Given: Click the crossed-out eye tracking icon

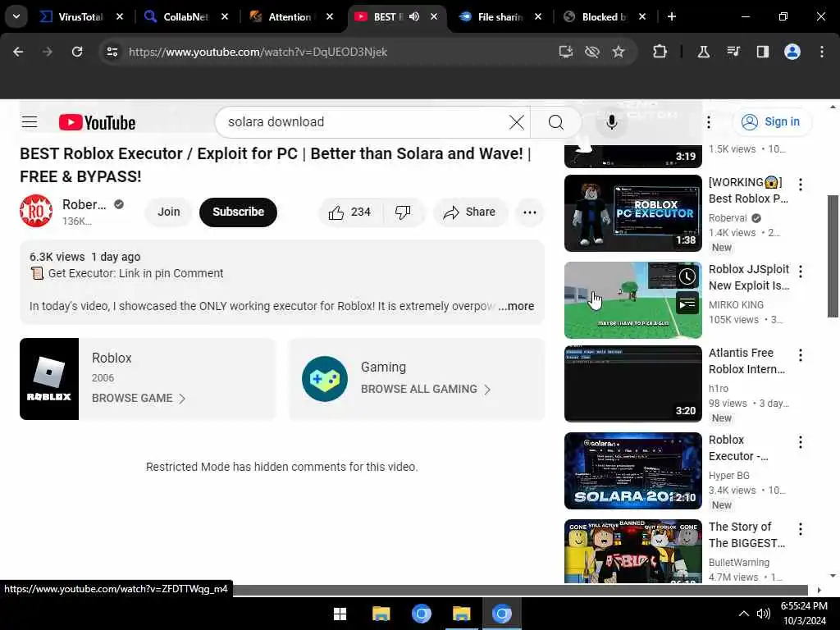Looking at the screenshot, I should 592,52.
